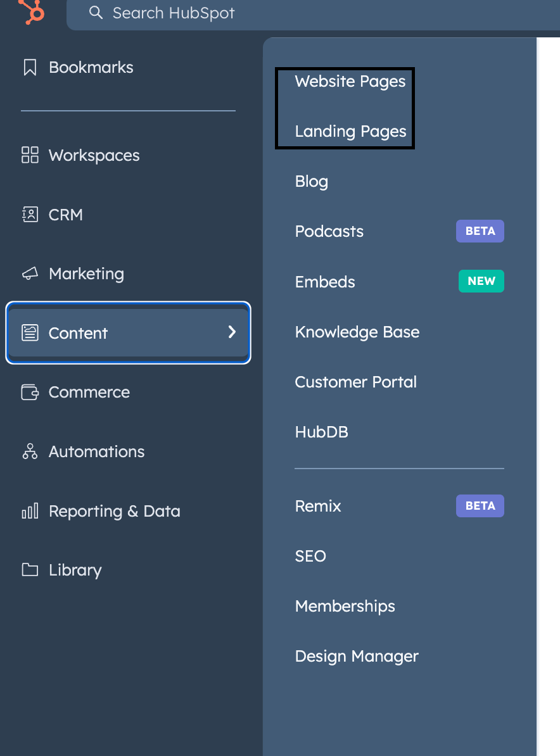560x756 pixels.
Task: Focus the Search HubSpot field
Action: click(313, 14)
